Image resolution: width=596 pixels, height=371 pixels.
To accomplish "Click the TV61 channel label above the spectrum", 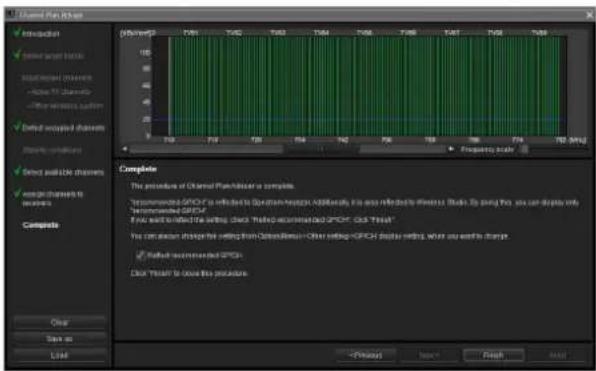I will tap(190, 33).
